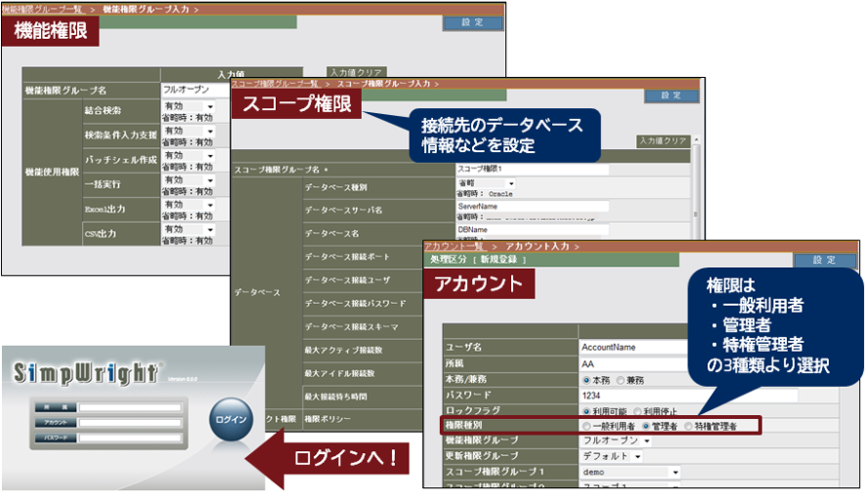Open 検索条件入力支援 dropdown

(189, 132)
